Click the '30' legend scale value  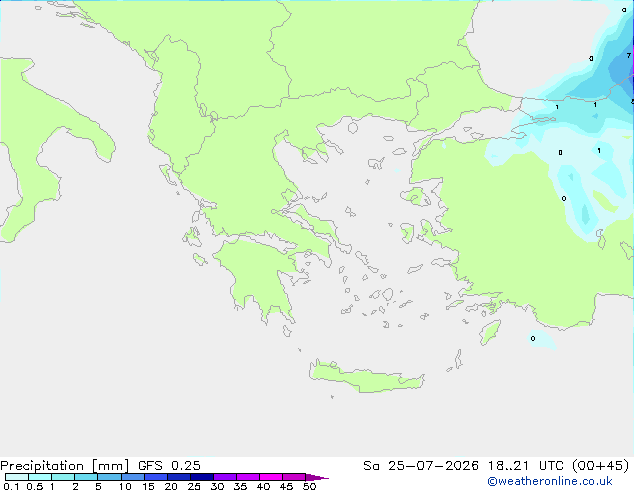217,486
